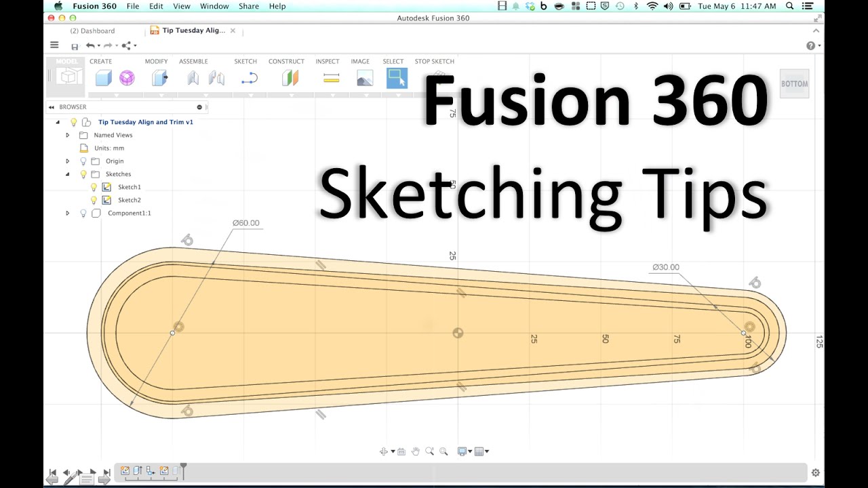Toggle visibility lightbulb of Sketches folder
This screenshot has width=868, height=488.
click(x=83, y=174)
